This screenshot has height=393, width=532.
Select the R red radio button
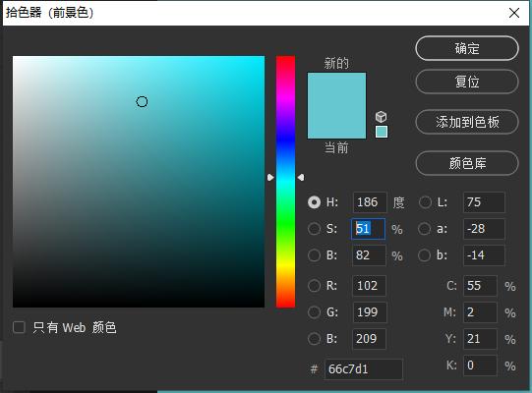point(314,286)
